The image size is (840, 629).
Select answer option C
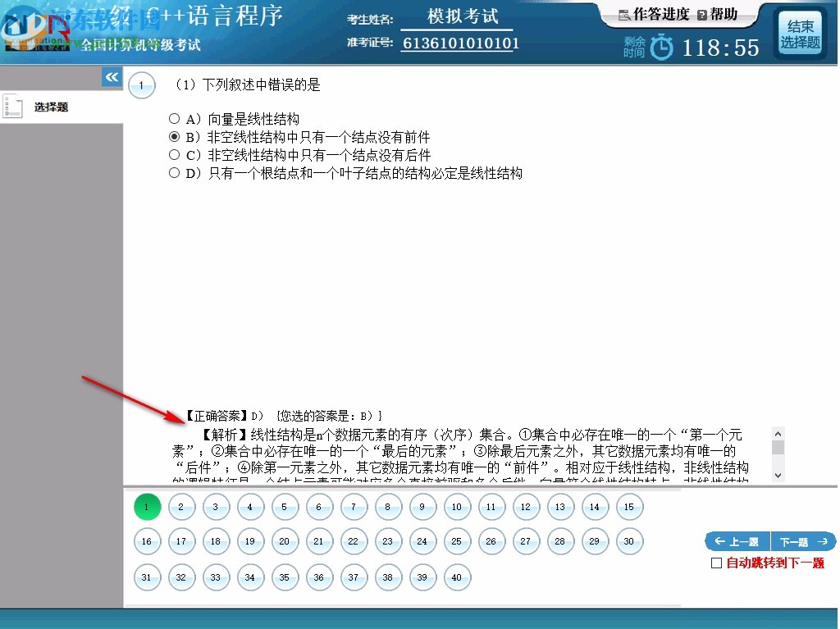173,155
